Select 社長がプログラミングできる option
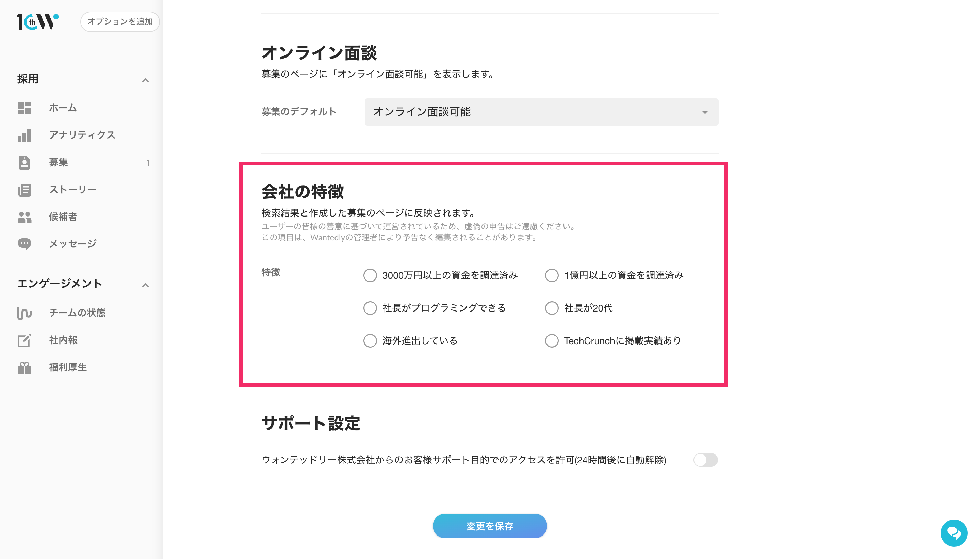Screen dimensions: 980x559 (370, 308)
